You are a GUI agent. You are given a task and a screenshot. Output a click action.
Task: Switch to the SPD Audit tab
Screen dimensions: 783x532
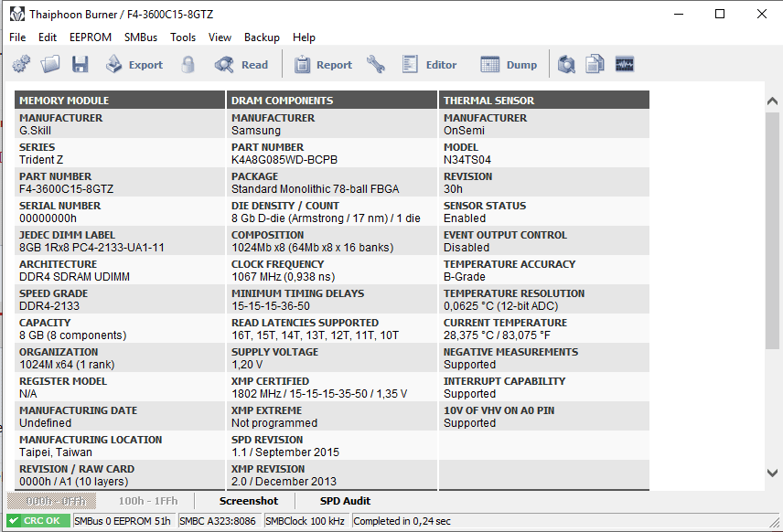[345, 501]
